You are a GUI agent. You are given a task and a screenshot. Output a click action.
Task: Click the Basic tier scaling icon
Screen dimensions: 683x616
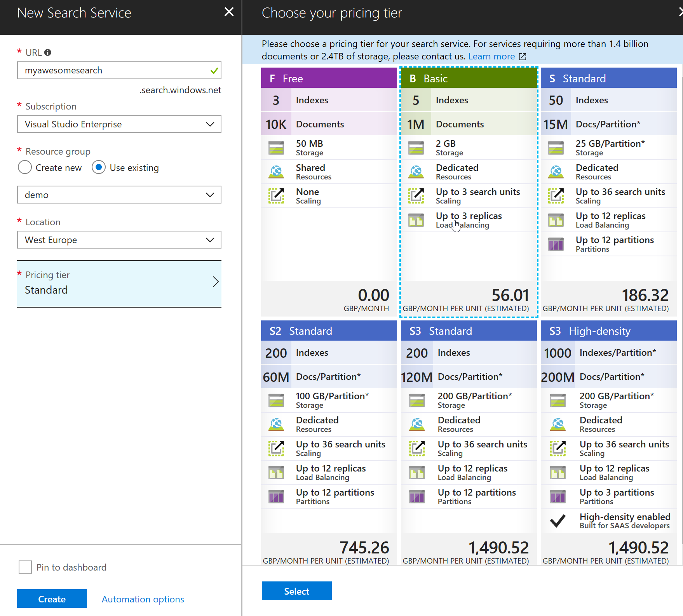(x=416, y=196)
